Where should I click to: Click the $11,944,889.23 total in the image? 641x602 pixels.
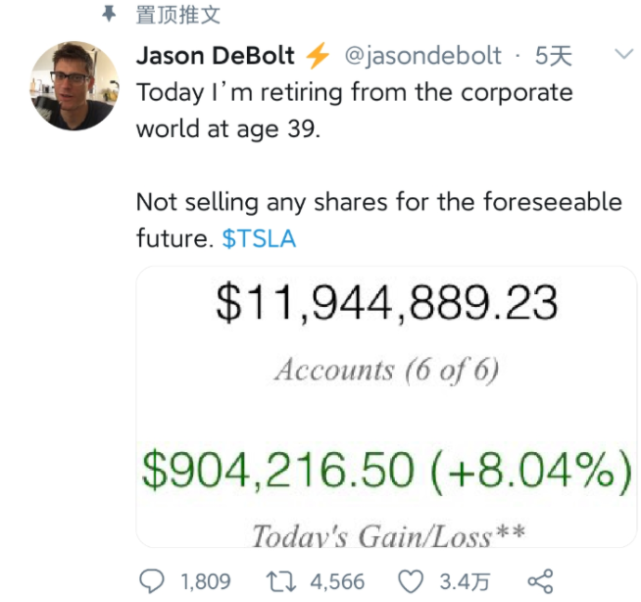(x=386, y=304)
